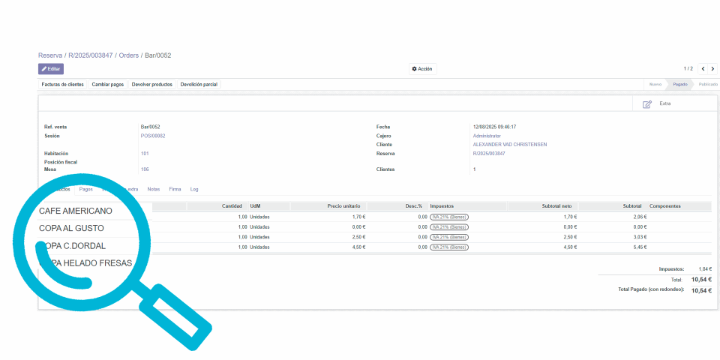The image size is (720, 360).
Task: Open the Administrator cashier link
Action: click(x=487, y=136)
